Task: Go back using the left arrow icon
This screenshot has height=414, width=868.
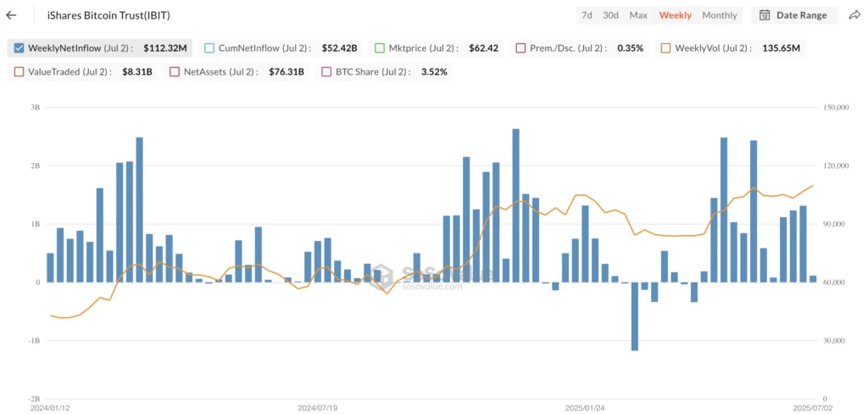Action: [x=11, y=15]
